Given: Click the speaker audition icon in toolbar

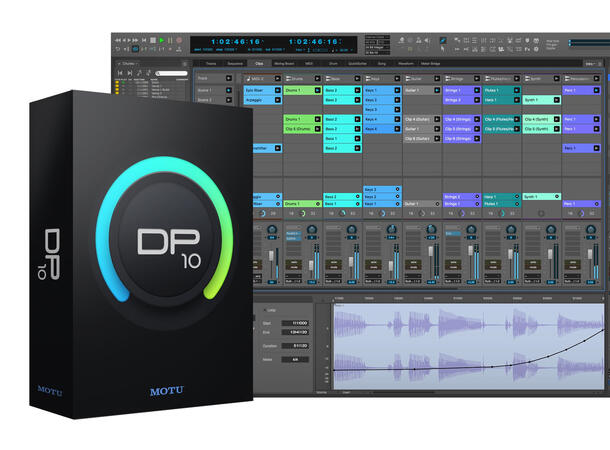Looking at the screenshot, I should [x=427, y=40].
